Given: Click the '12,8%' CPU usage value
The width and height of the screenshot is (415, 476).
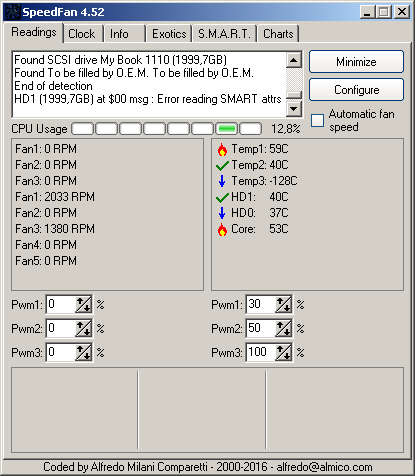Looking at the screenshot, I should click(286, 129).
